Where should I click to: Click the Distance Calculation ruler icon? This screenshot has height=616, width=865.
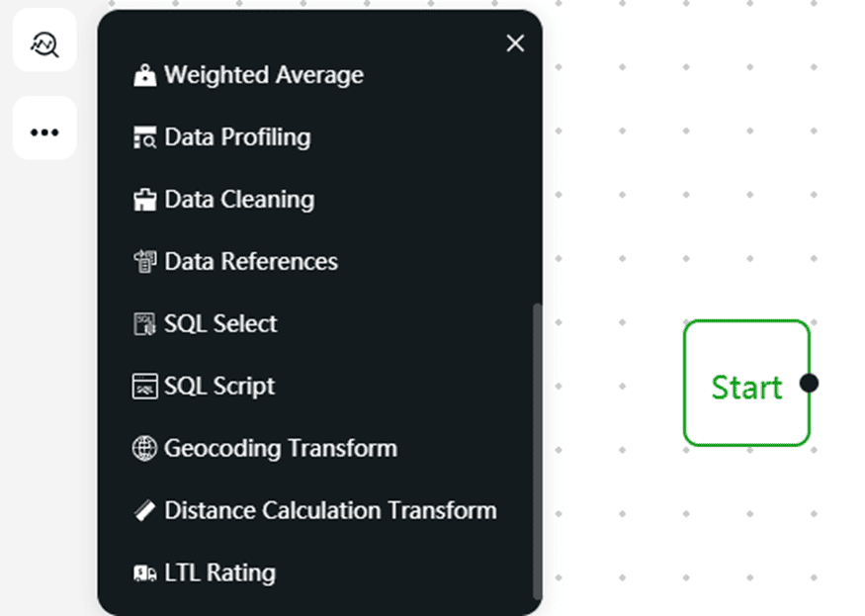click(144, 511)
